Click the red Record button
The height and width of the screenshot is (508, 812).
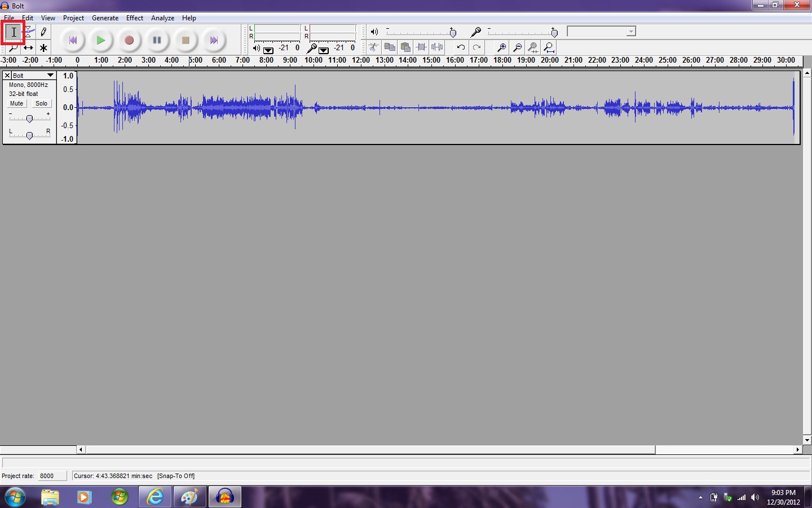pyautogui.click(x=129, y=40)
